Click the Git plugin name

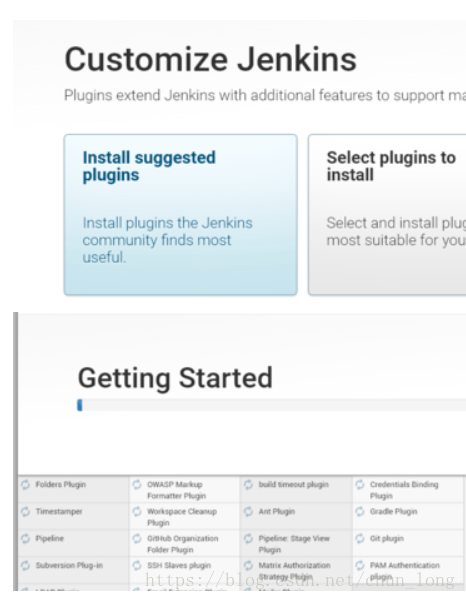pos(386,538)
